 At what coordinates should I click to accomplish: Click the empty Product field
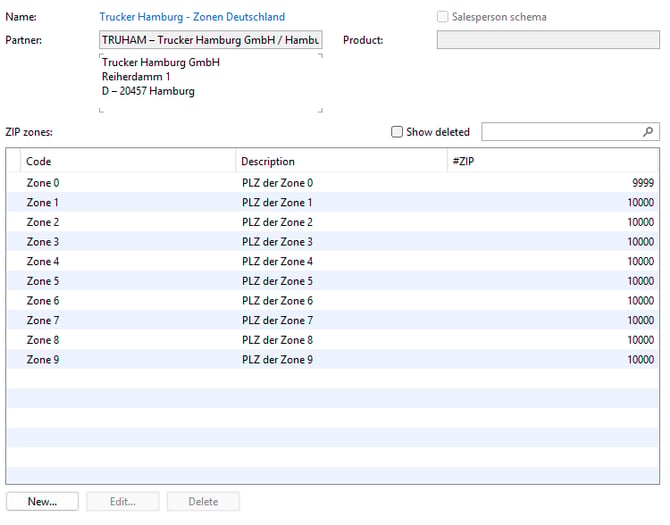coord(548,40)
